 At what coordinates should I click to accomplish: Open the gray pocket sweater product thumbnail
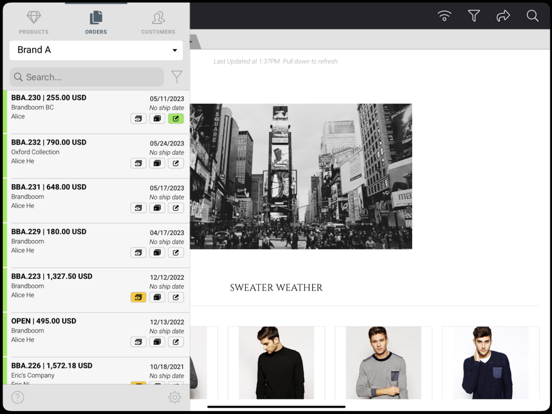(383, 363)
